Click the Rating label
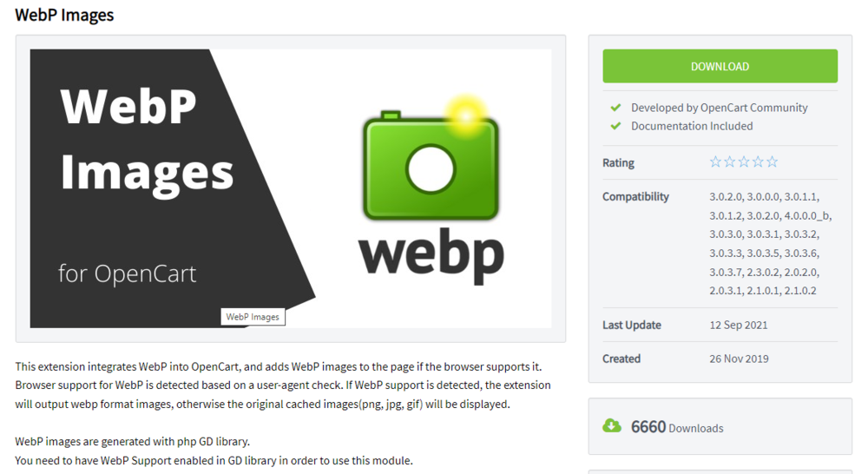Viewport: 868px width, 474px height. point(618,163)
